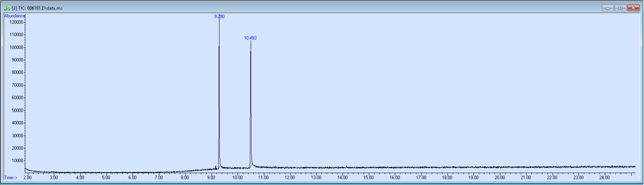Click the 17.00 time axis value

[x=421, y=178]
